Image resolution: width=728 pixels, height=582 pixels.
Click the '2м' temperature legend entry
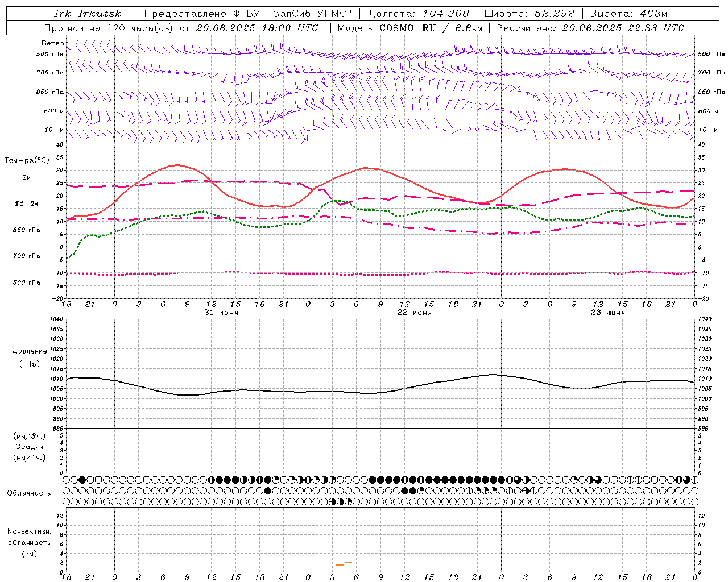coord(27,178)
